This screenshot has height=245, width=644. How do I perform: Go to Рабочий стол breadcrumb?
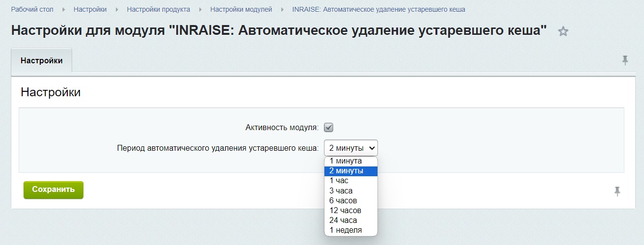(x=32, y=9)
